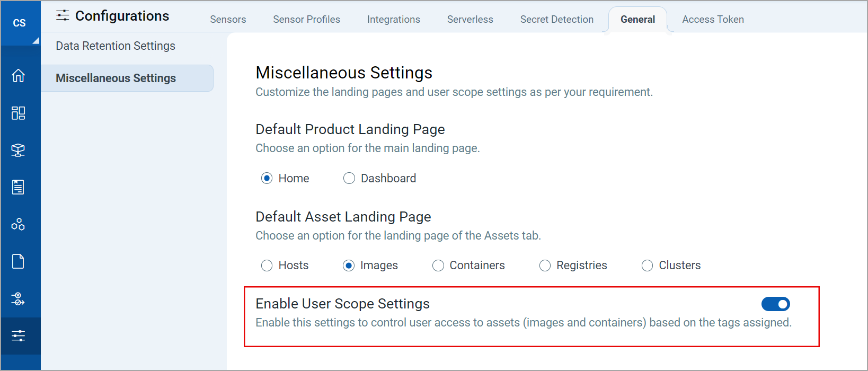This screenshot has height=371, width=868.
Task: Open Data Retention Settings
Action: tap(116, 46)
